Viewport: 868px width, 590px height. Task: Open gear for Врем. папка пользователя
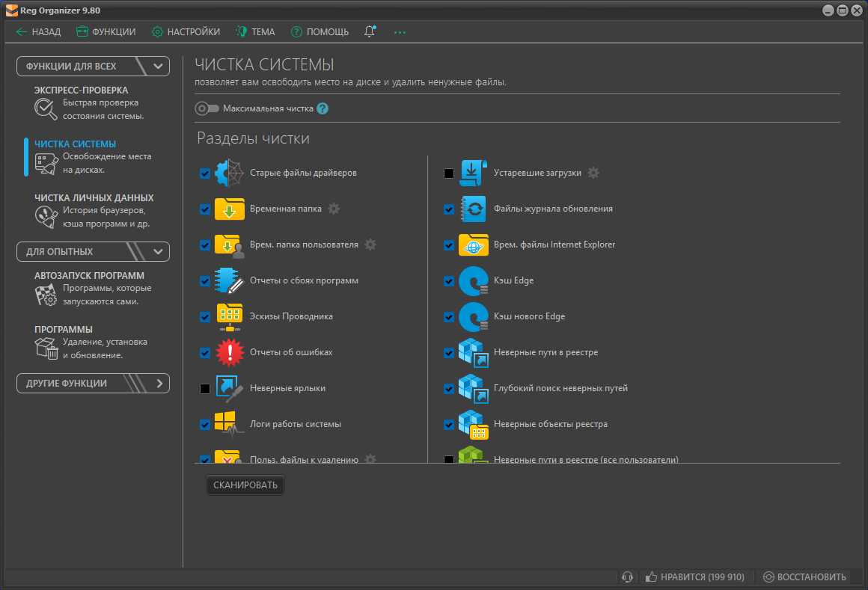tap(370, 245)
